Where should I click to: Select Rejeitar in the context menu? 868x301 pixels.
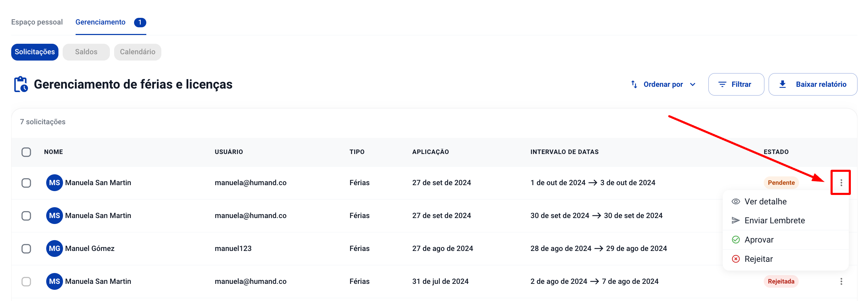(x=785, y=259)
